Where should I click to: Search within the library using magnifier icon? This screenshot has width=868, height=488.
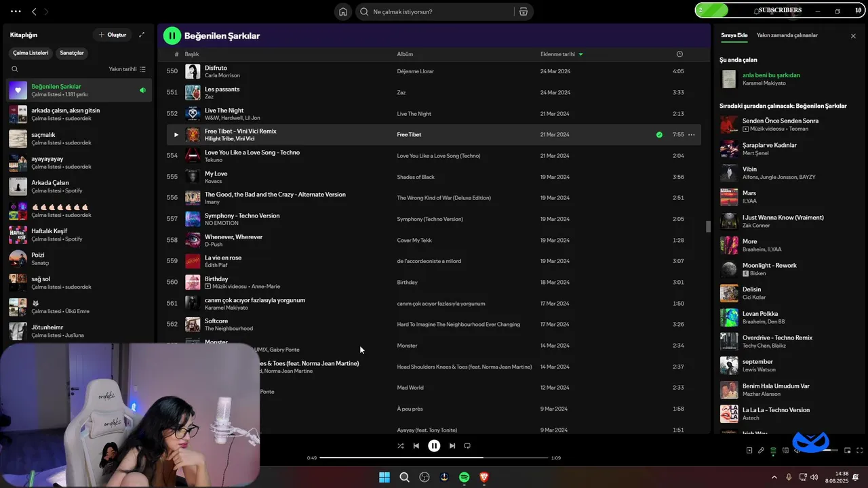tap(15, 69)
